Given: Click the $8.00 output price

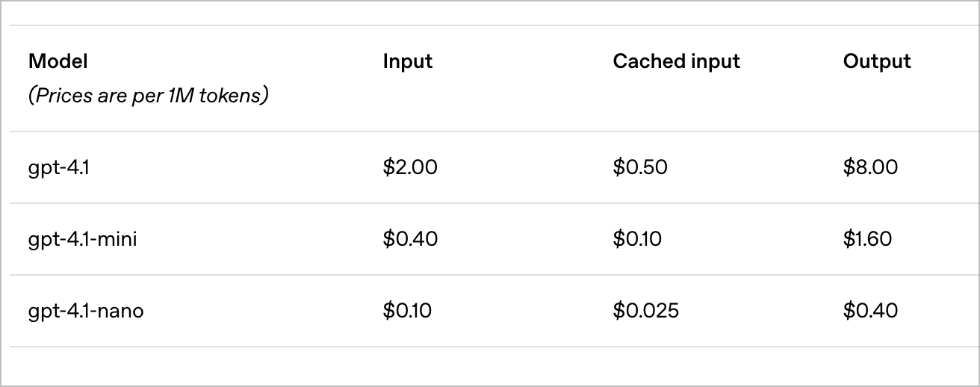Looking at the screenshot, I should (870, 167).
